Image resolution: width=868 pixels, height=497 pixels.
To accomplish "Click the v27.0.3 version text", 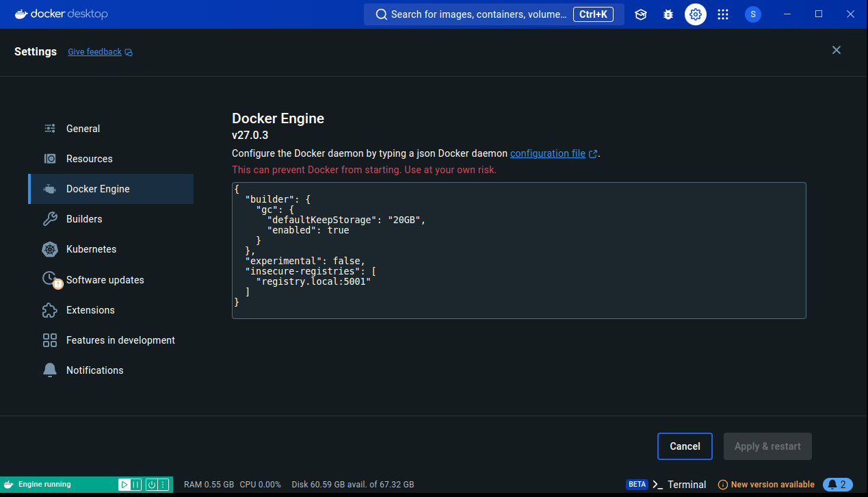I will (x=250, y=135).
